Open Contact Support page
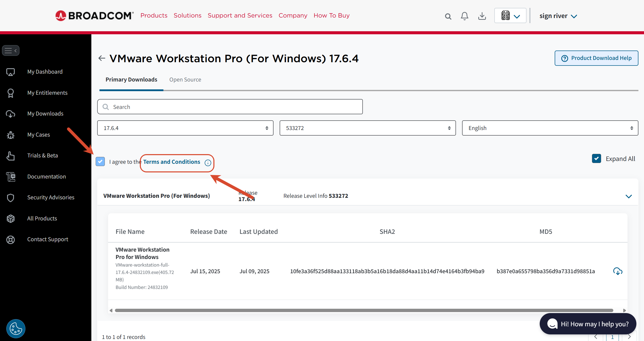Viewport: 644px width, 341px height. tap(48, 239)
